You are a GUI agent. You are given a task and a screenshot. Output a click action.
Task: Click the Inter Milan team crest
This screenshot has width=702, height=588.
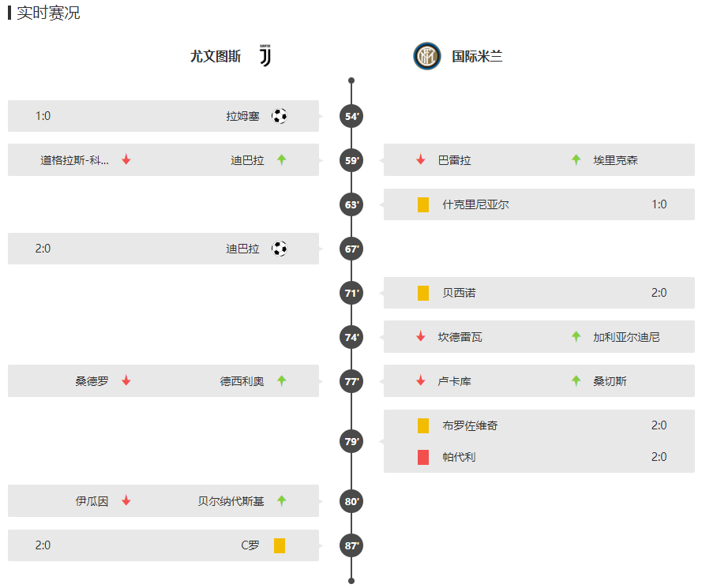click(x=426, y=56)
